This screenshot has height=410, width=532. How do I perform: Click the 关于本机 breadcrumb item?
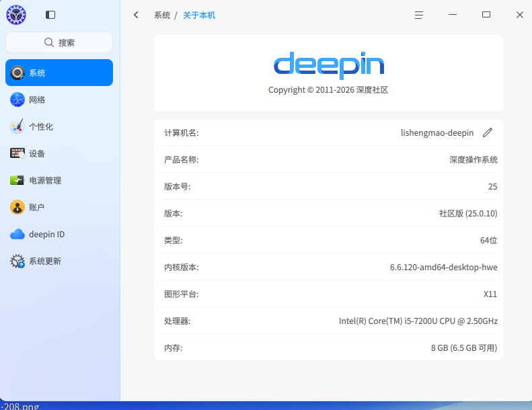(199, 15)
